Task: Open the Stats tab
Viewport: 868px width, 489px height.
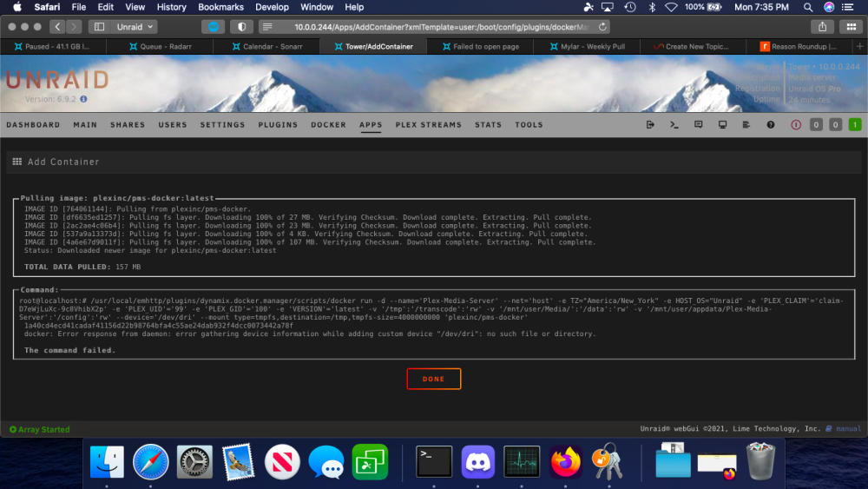Action: pyautogui.click(x=488, y=125)
